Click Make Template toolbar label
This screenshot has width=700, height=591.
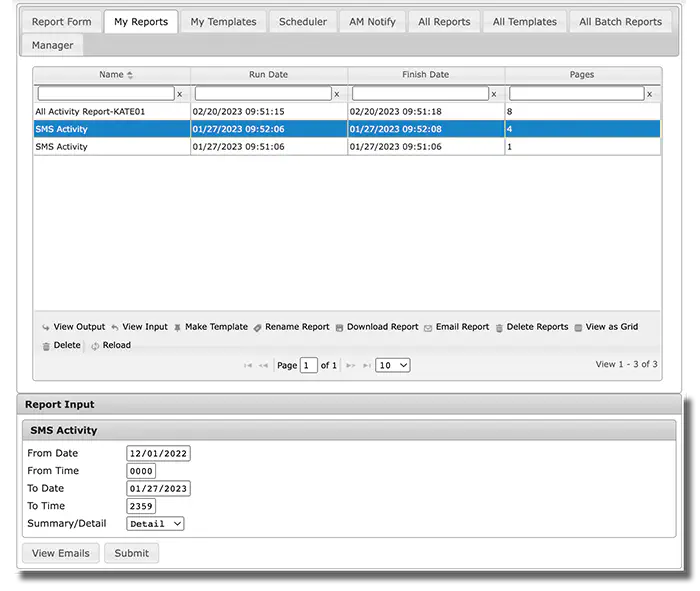click(x=217, y=327)
